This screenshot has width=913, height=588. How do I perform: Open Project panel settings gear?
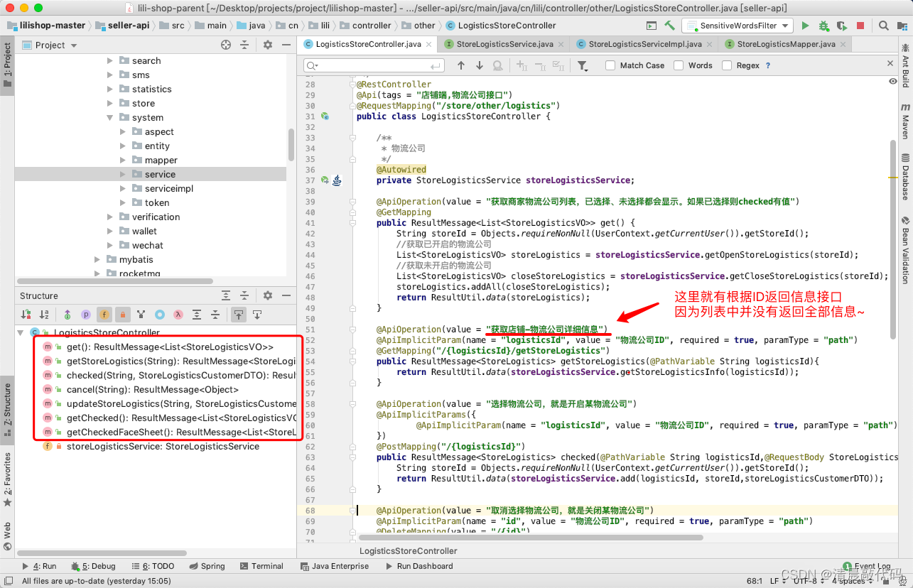click(268, 45)
